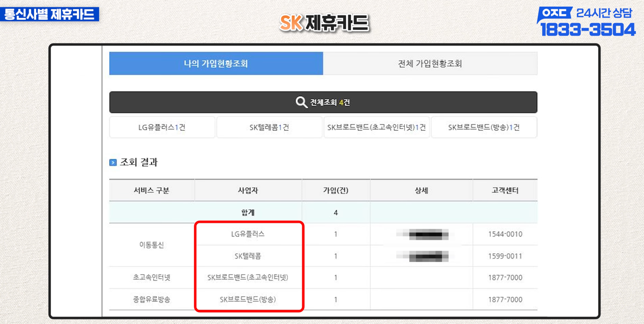Click LG유플러스 in the 사업자 table column
Screen dimensions: 644x324
tap(248, 234)
